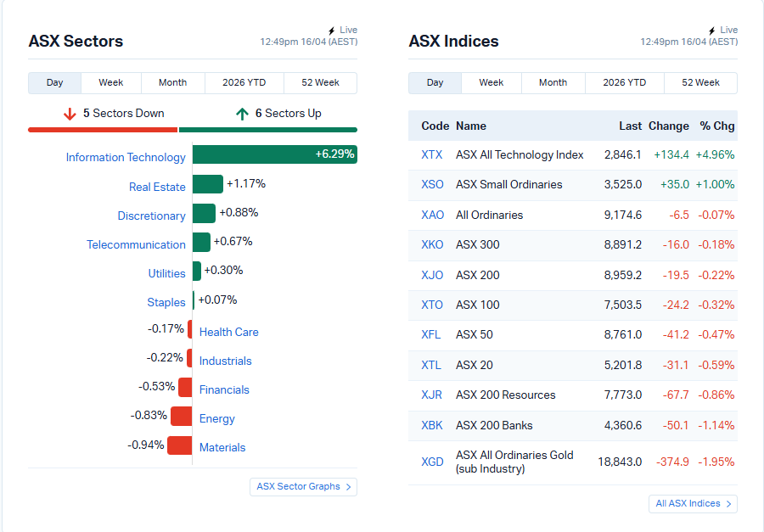Click the green up arrow sectors icon
This screenshot has width=764, height=532.
point(242,114)
